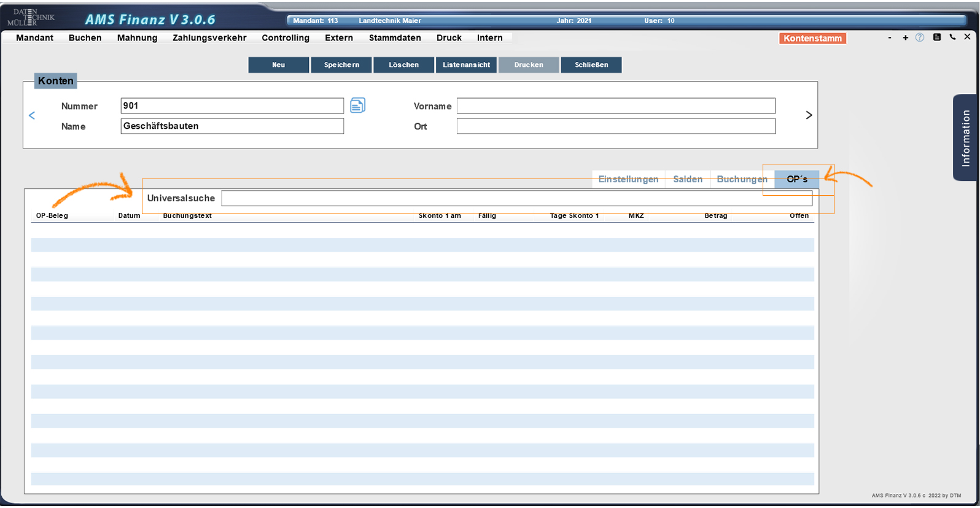Expand the Information side panel
This screenshot has height=508, width=980.
[x=965, y=137]
